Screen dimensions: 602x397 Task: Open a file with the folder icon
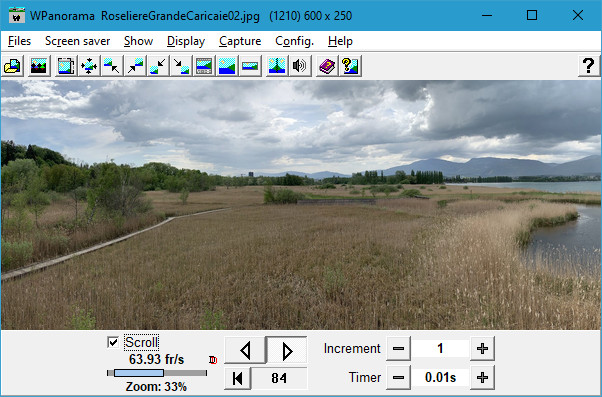(x=13, y=66)
